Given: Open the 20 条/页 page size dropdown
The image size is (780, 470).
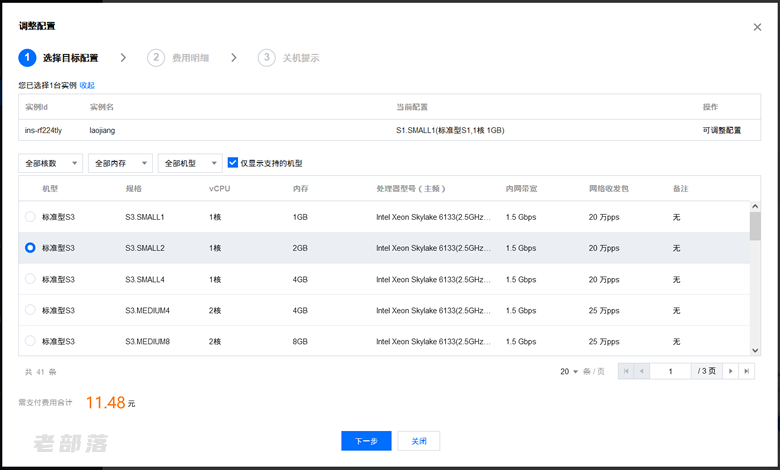Looking at the screenshot, I should click(569, 372).
